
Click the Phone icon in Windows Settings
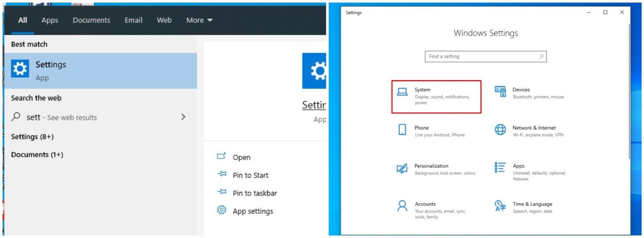pyautogui.click(x=402, y=130)
